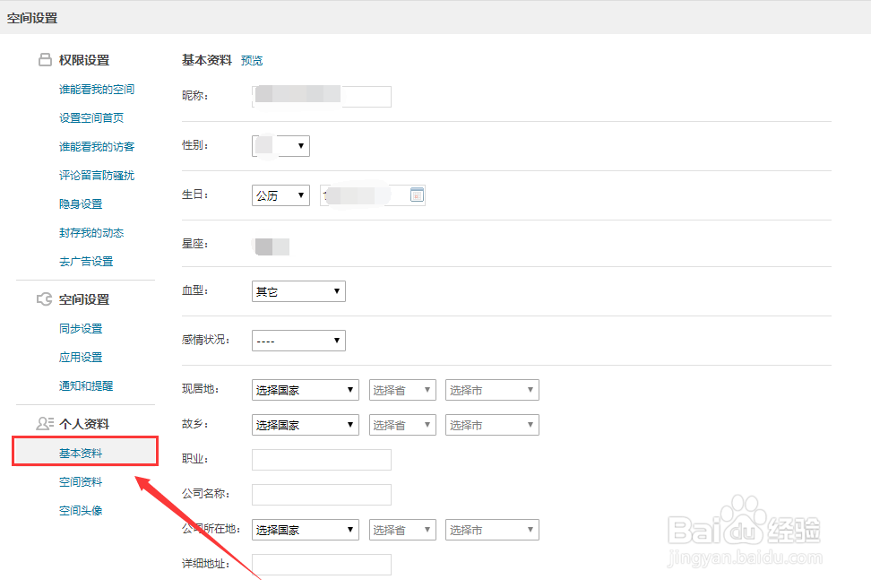Image resolution: width=871 pixels, height=588 pixels.
Task: Click the 权限设置 section heading
Action: (84, 60)
